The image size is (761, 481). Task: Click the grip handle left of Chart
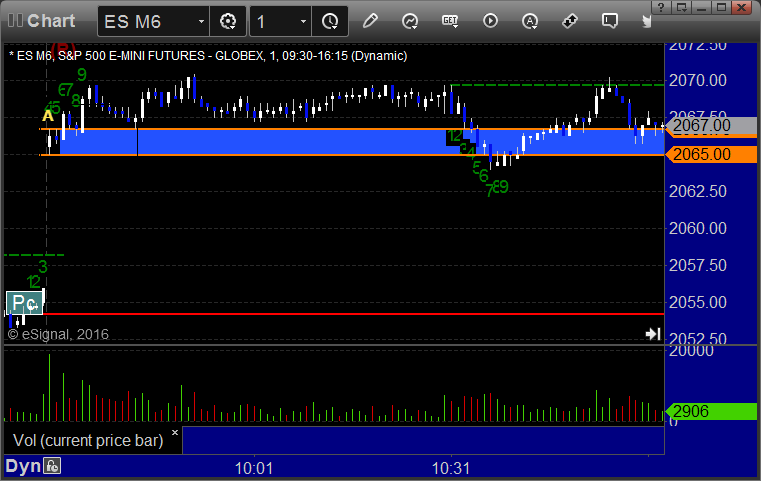pyautogui.click(x=15, y=20)
